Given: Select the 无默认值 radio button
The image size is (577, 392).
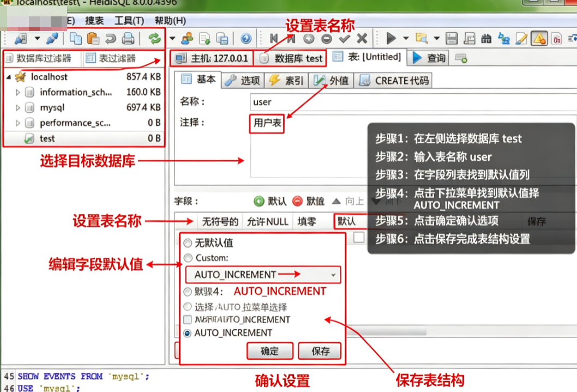Looking at the screenshot, I should click(x=188, y=243).
